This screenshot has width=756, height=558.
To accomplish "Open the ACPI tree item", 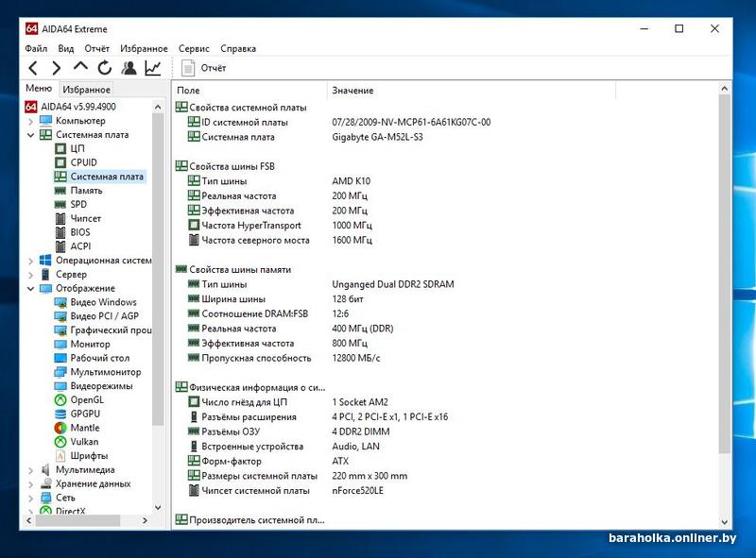I will 80,246.
